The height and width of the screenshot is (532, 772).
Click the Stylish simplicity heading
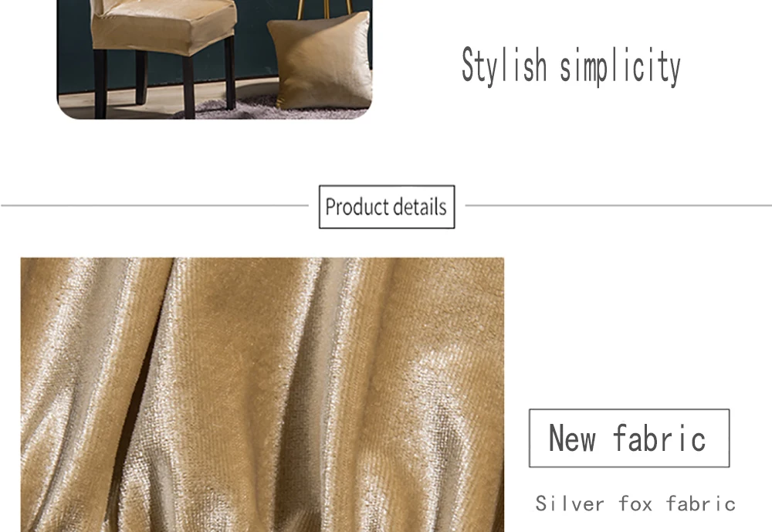[571, 66]
